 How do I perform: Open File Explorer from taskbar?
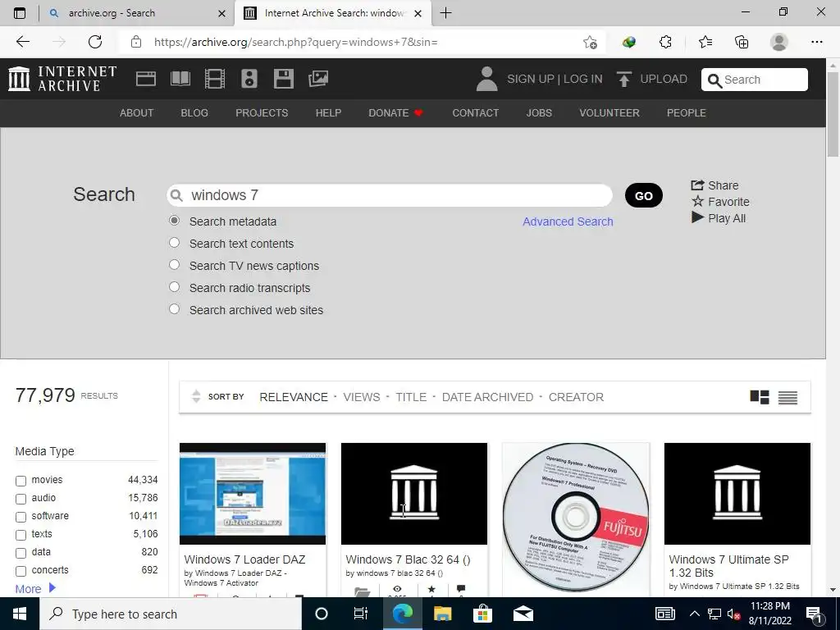pos(442,614)
